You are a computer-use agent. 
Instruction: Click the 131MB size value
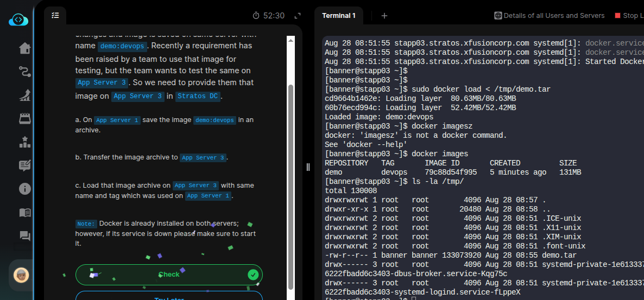point(570,173)
